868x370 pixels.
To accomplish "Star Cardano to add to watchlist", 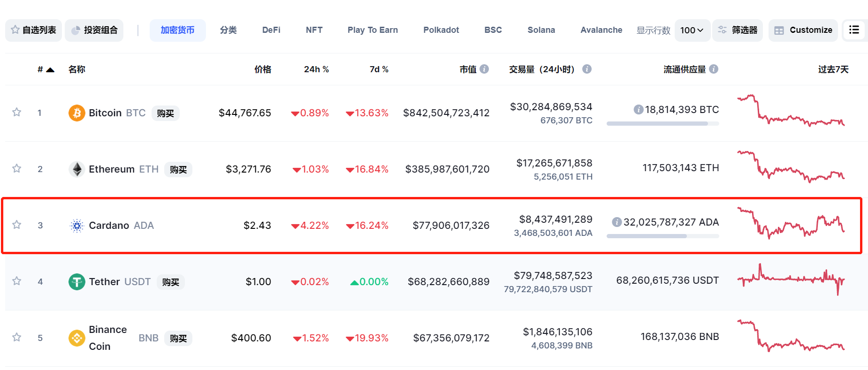I will (16, 225).
